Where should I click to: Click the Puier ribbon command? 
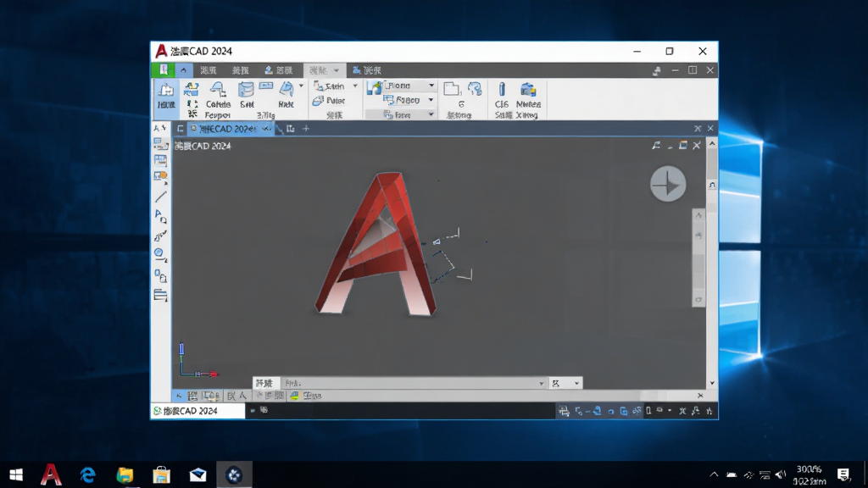click(x=329, y=101)
